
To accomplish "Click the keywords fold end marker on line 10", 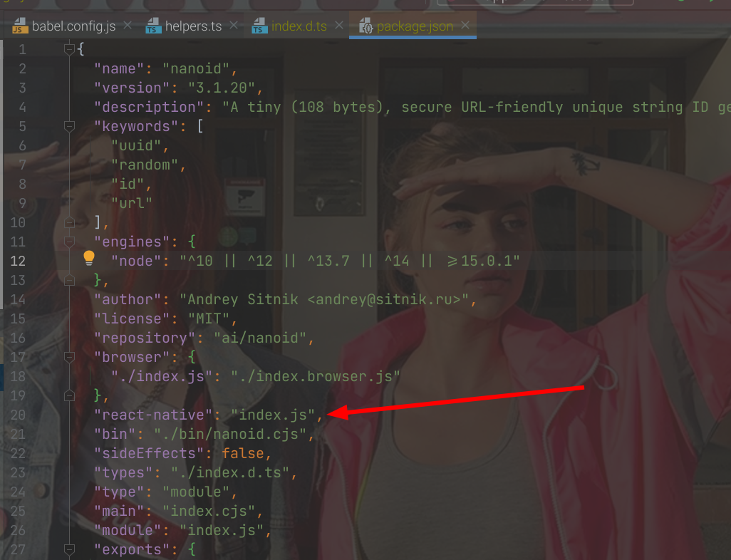I will point(69,222).
